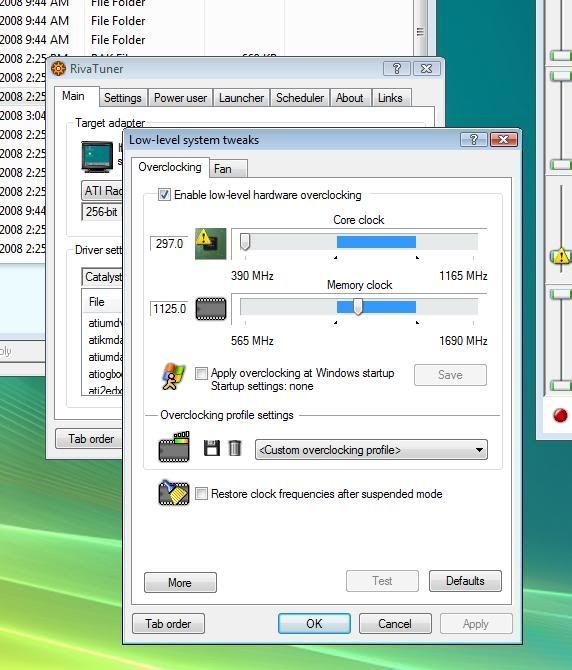Click the Windows startup overclocking icon
This screenshot has height=670, width=572.
(x=173, y=376)
